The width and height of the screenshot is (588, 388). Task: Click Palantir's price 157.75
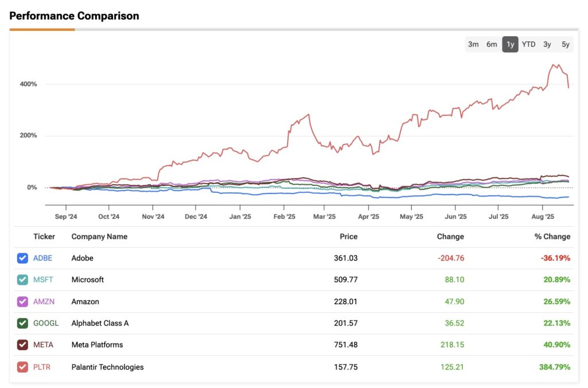(x=346, y=367)
